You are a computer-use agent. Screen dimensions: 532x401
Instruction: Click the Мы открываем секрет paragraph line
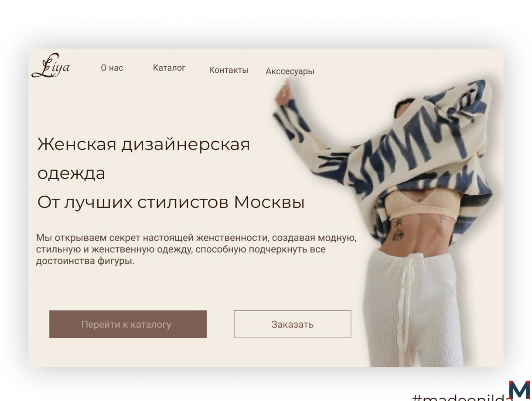pyautogui.click(x=196, y=238)
